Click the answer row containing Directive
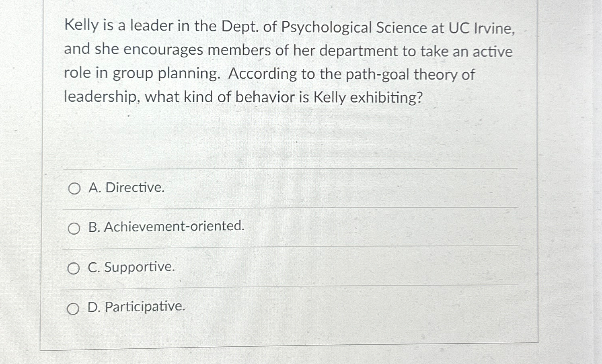 click(281, 188)
